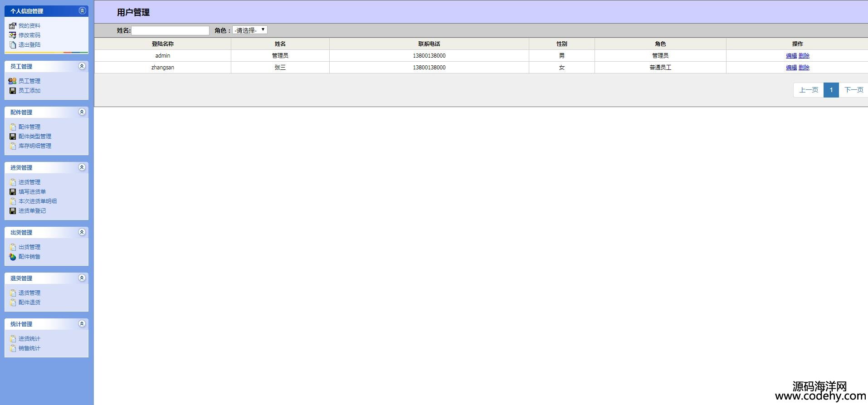Collapse the 配件管理 section arrow

coord(82,112)
